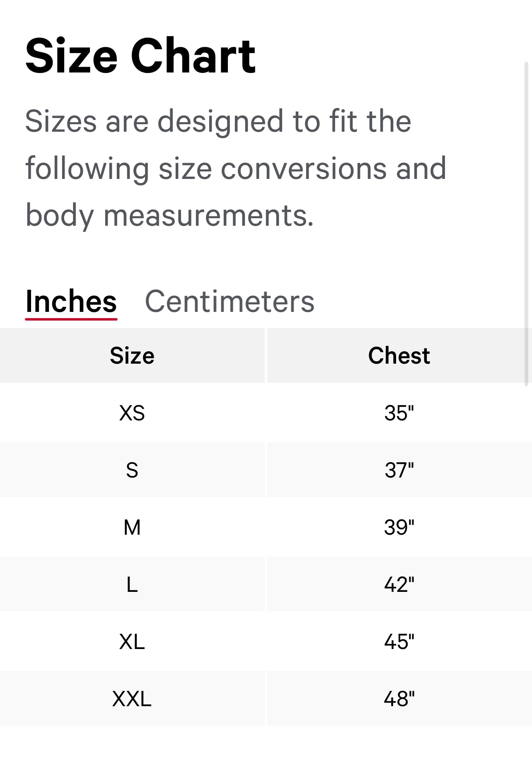The height and width of the screenshot is (765, 532).
Task: Click the size conversions description text
Action: pos(236,168)
